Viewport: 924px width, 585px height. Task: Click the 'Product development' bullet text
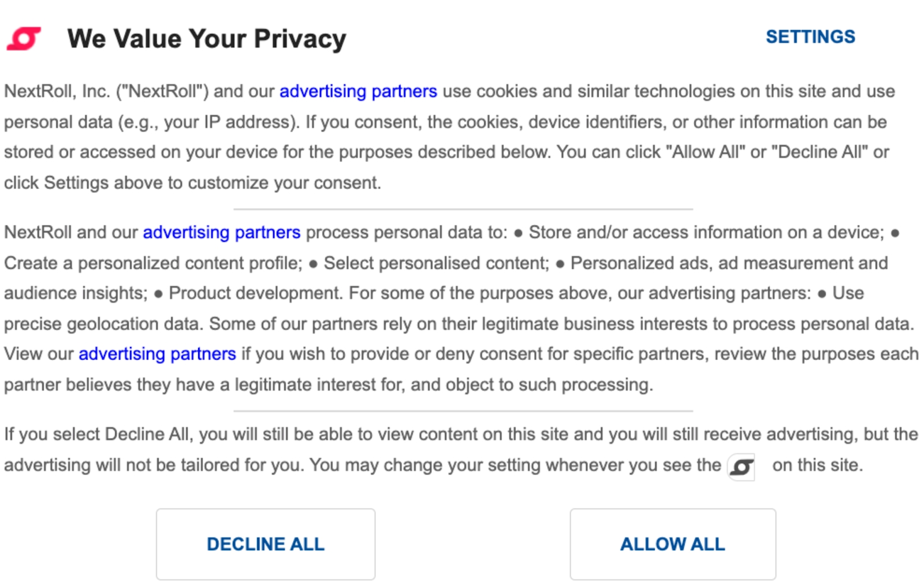point(255,293)
